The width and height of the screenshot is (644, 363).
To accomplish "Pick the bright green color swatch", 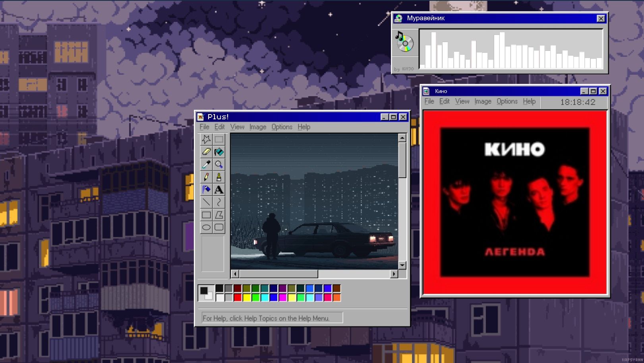I will tap(255, 297).
